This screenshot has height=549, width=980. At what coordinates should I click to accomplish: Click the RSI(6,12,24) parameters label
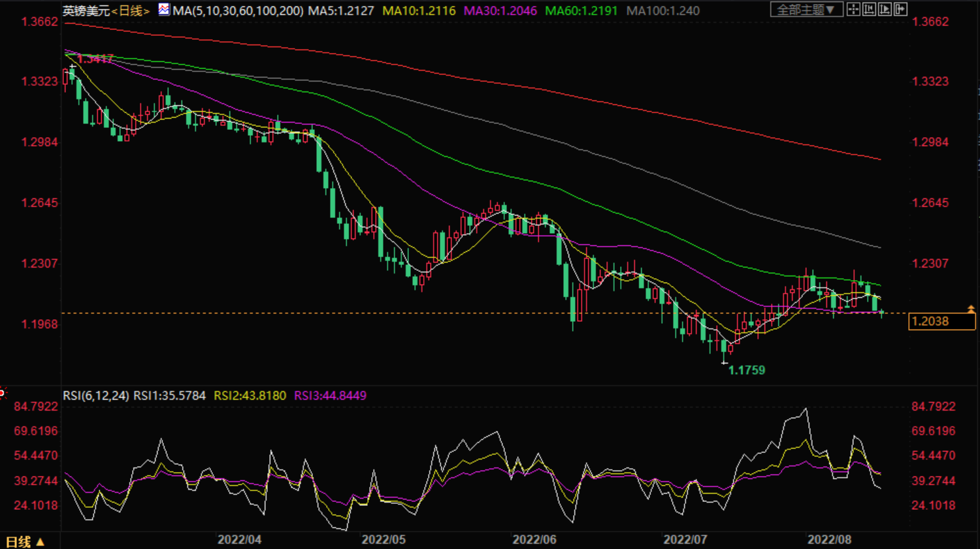click(96, 396)
